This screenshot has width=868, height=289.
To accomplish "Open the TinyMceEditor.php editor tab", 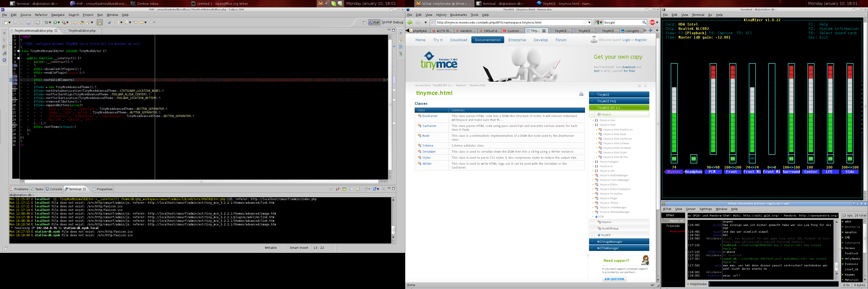I will pyautogui.click(x=80, y=31).
